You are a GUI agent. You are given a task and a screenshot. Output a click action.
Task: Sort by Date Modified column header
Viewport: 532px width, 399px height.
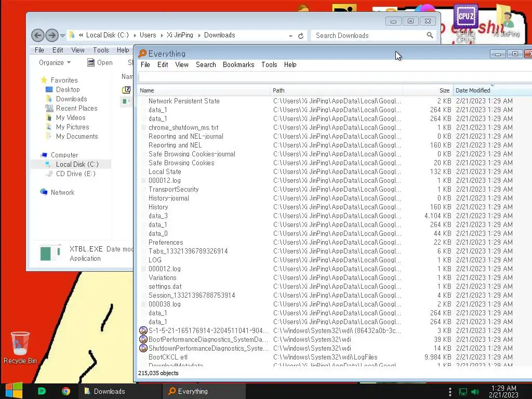click(493, 90)
